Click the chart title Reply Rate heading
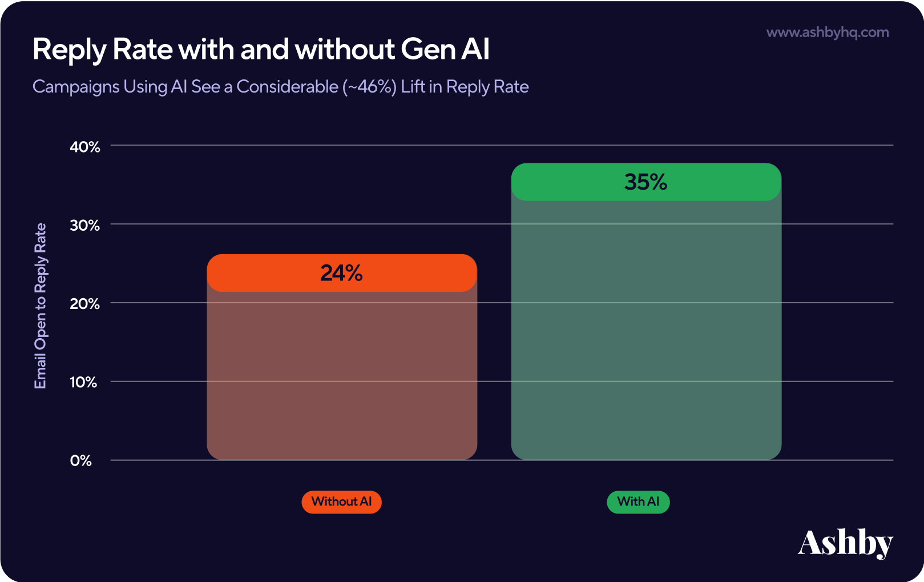Viewport: 924px width, 582px height. pyautogui.click(x=261, y=50)
